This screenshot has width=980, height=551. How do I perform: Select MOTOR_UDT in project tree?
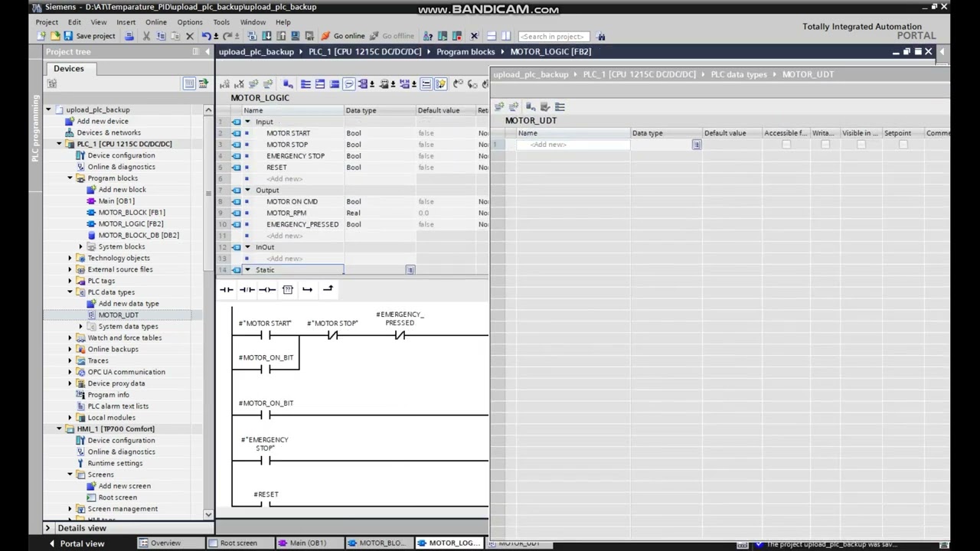coord(119,315)
